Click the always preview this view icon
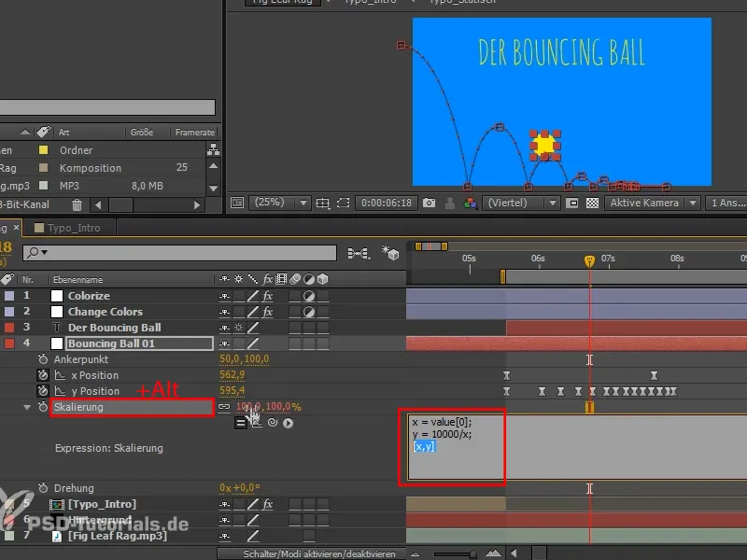Image resolution: width=747 pixels, height=560 pixels. [237, 203]
